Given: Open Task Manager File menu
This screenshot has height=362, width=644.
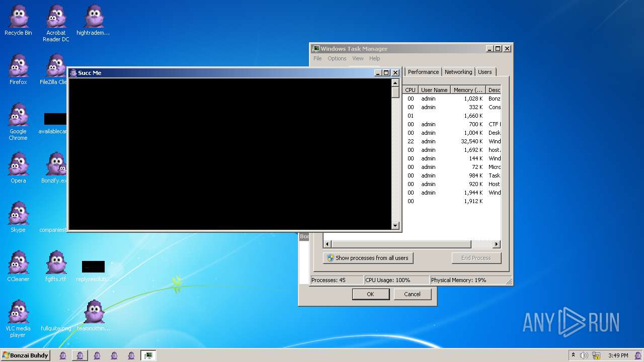Looking at the screenshot, I should [x=317, y=58].
